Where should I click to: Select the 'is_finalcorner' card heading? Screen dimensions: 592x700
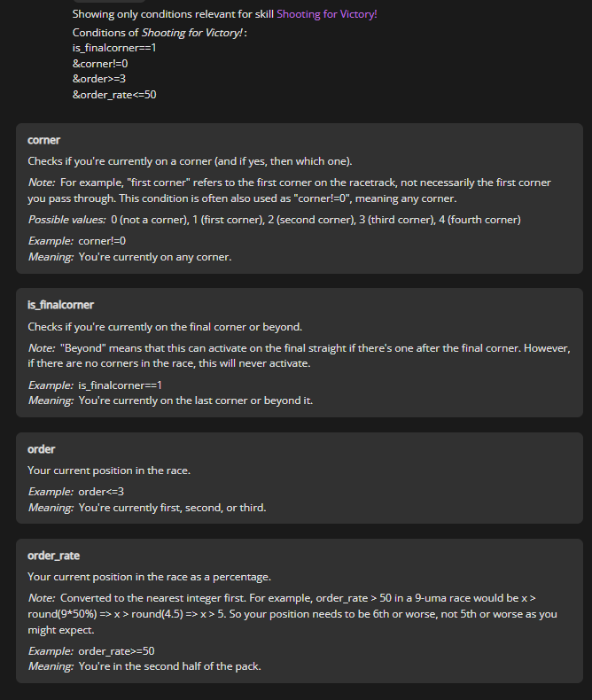(61, 305)
